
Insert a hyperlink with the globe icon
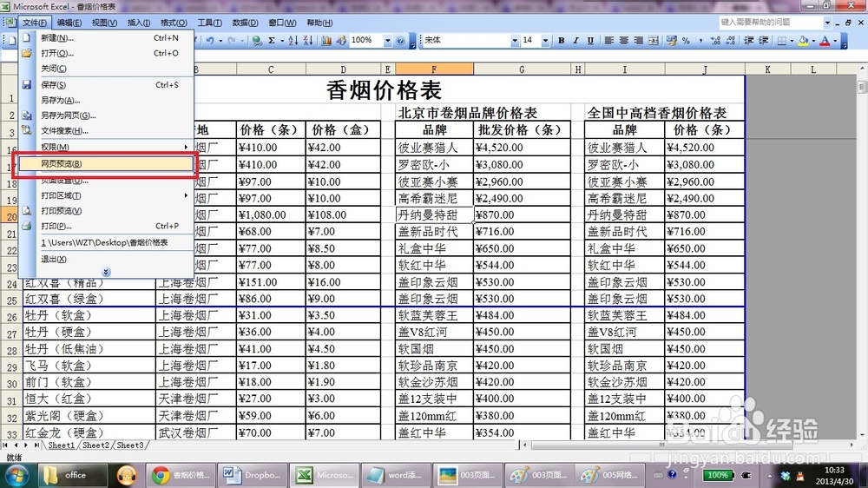256,41
